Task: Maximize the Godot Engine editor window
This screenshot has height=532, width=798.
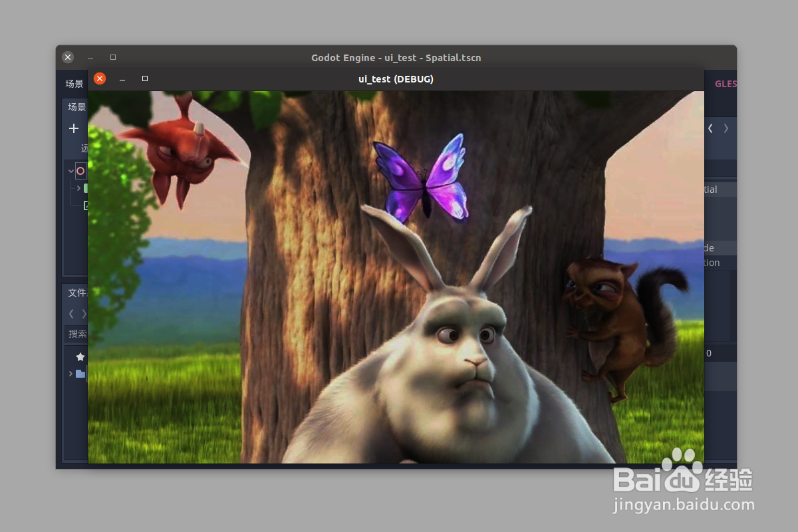Action: (113, 57)
